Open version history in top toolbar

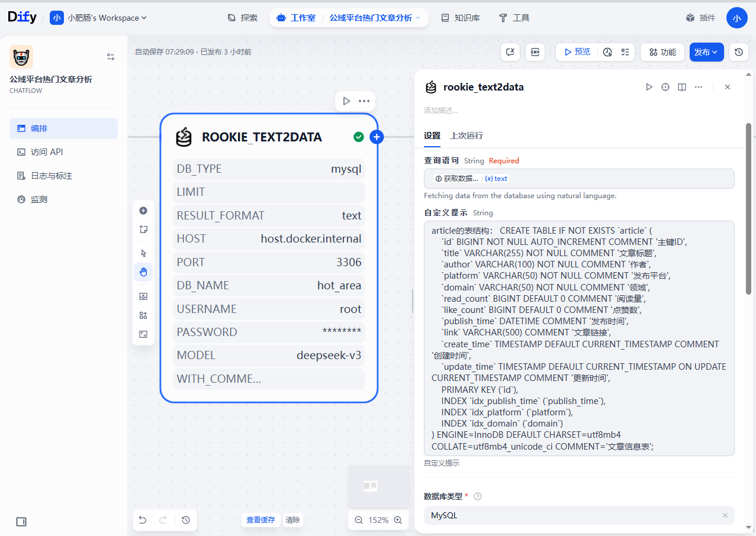[x=738, y=52]
